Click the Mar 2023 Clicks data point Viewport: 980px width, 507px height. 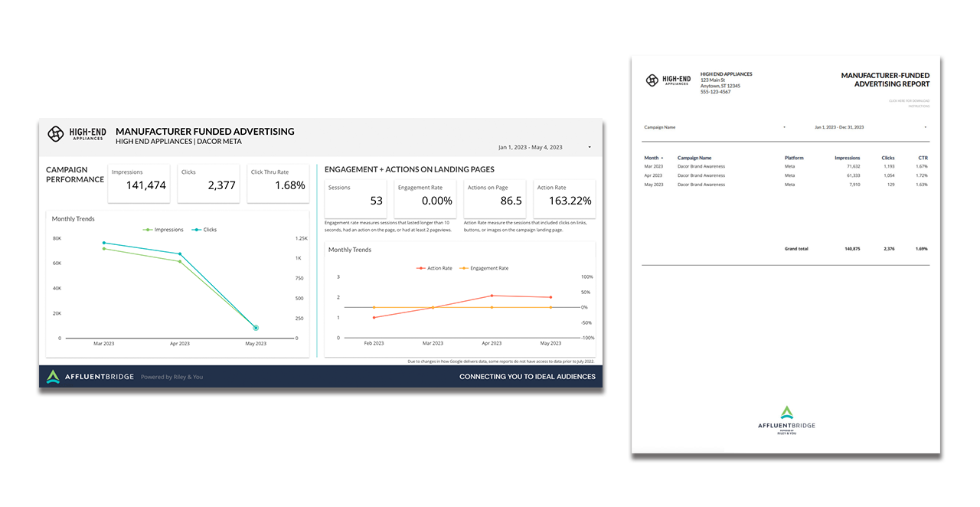[104, 243]
